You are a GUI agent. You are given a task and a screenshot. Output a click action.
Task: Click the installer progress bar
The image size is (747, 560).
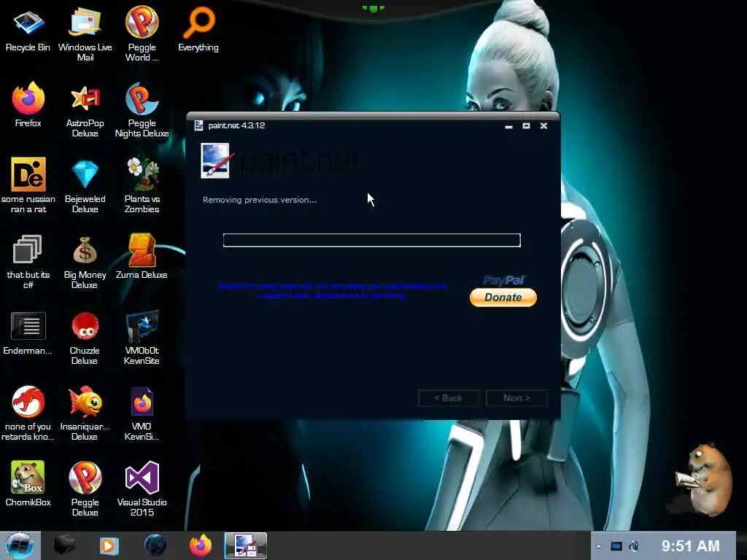click(x=371, y=240)
